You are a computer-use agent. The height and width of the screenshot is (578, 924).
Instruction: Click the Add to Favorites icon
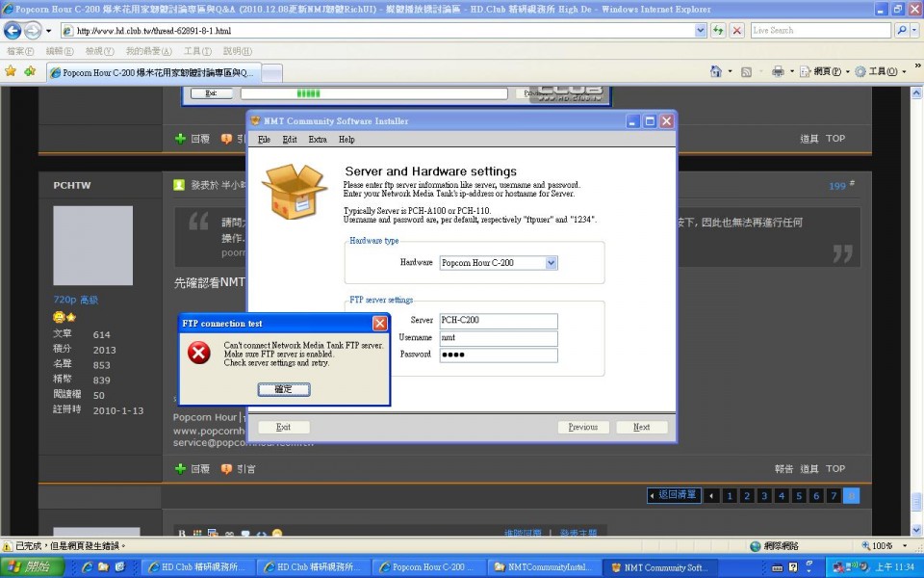coord(30,71)
